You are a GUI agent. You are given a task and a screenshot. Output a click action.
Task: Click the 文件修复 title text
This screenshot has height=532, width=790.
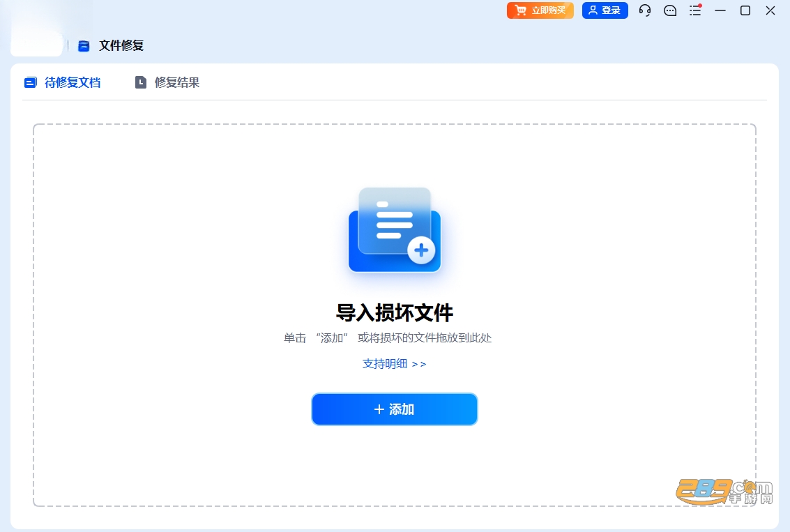[x=121, y=46]
